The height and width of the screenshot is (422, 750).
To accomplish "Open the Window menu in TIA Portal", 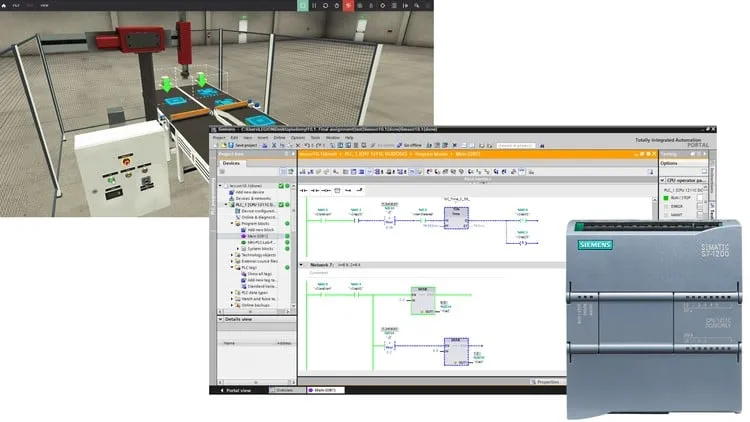I will (x=332, y=138).
